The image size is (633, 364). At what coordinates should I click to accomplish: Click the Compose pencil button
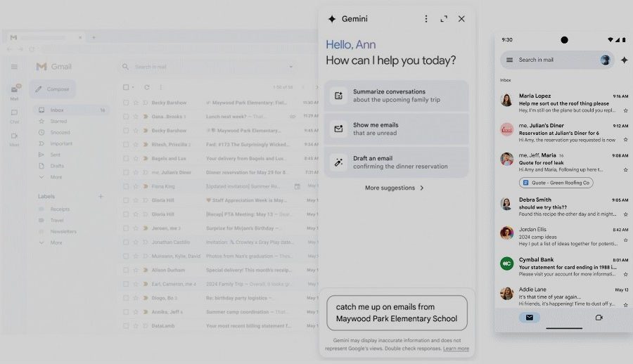53,89
